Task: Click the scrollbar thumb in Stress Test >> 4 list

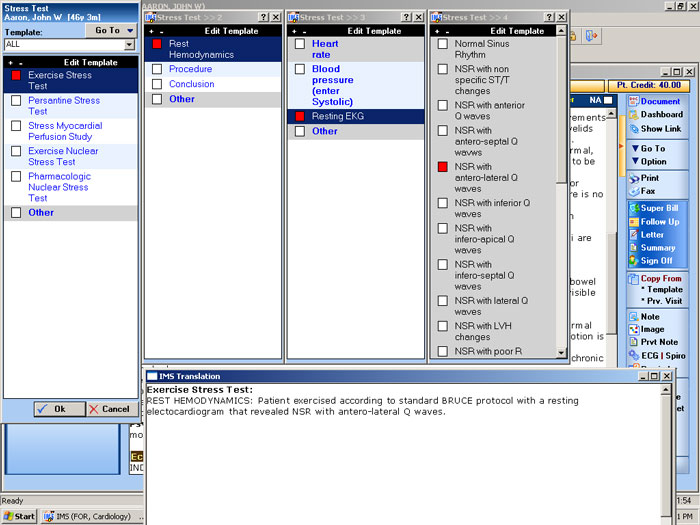Action: [562, 109]
